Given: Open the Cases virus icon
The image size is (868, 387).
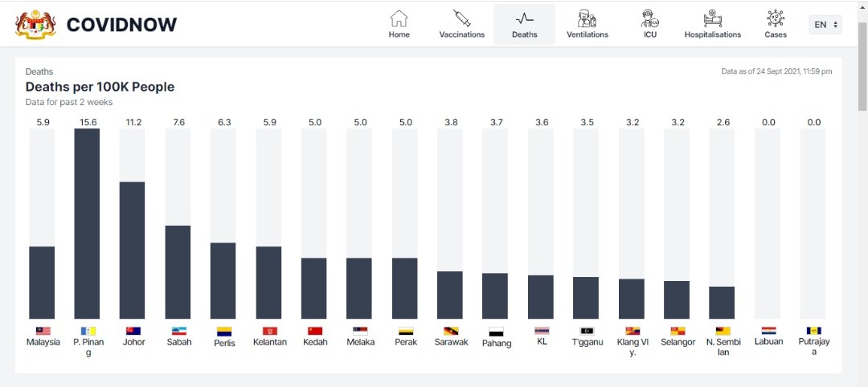Looking at the screenshot, I should (x=775, y=18).
